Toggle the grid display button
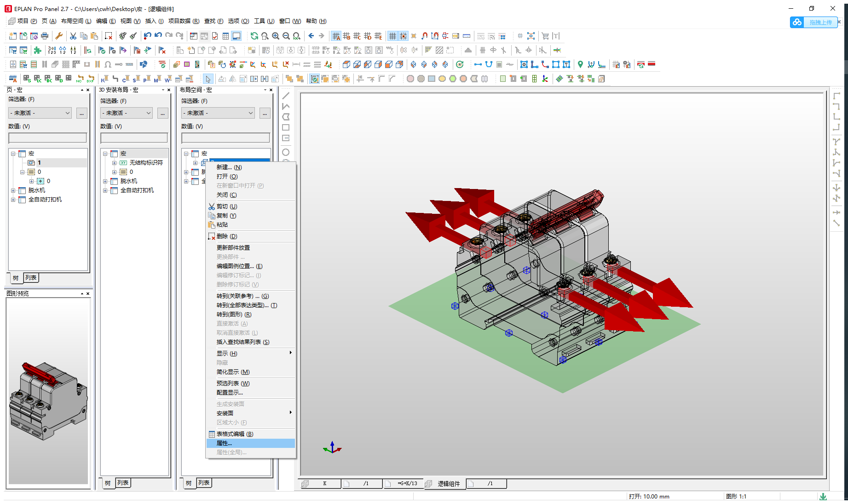 click(392, 36)
